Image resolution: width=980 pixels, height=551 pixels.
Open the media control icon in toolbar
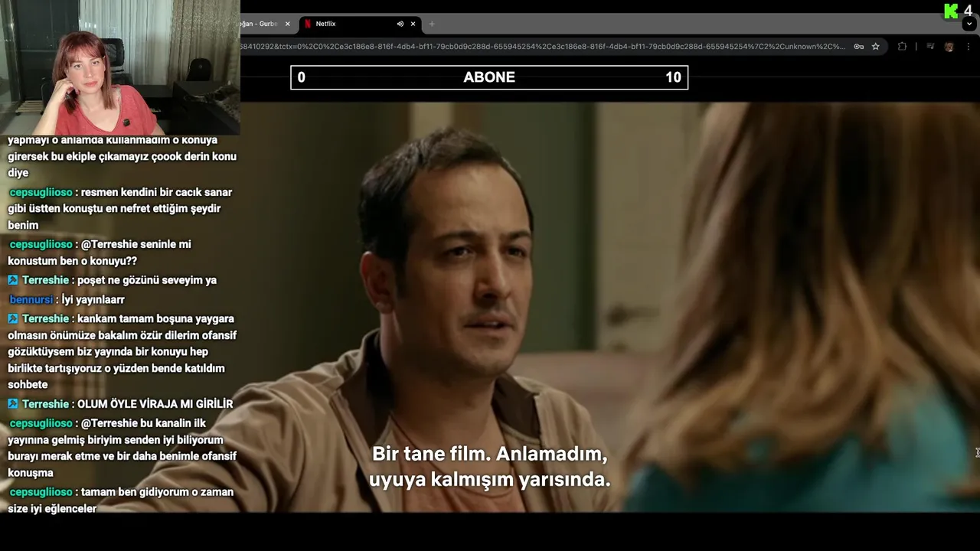click(930, 46)
